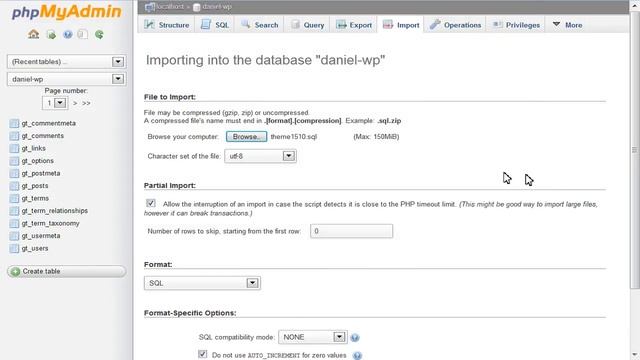
Task: Click selected file name theme1510.sql
Action: point(294,137)
